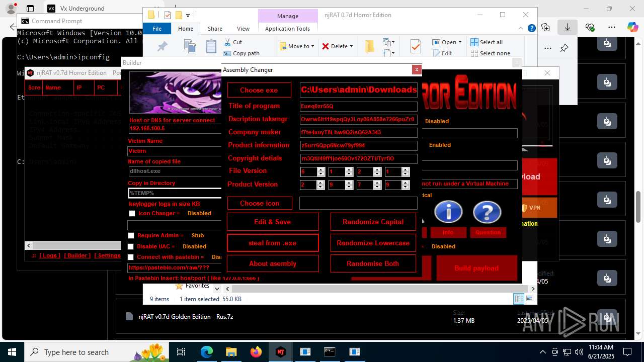
Task: Open the Logs link in njRAT
Action: (x=50, y=255)
